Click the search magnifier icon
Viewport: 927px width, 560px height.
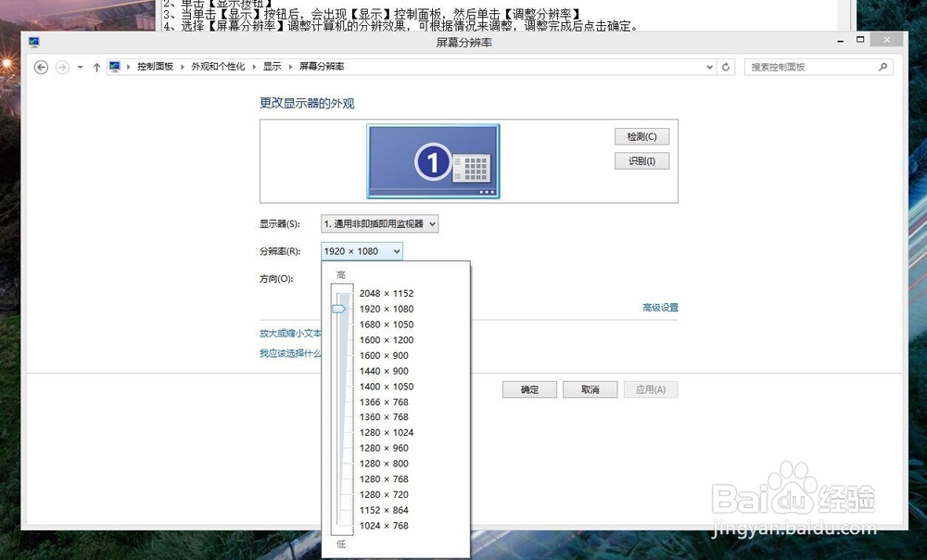coord(883,67)
